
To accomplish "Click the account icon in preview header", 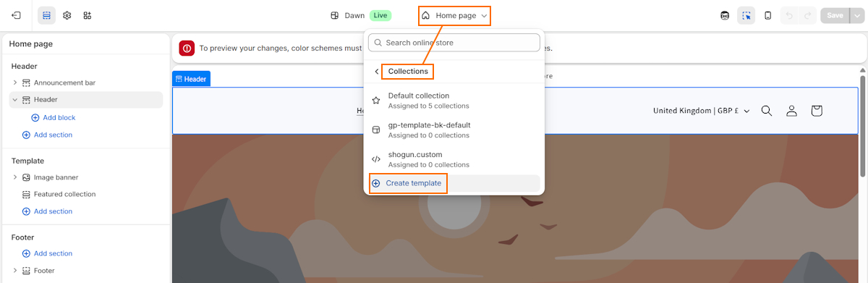I will (x=792, y=111).
